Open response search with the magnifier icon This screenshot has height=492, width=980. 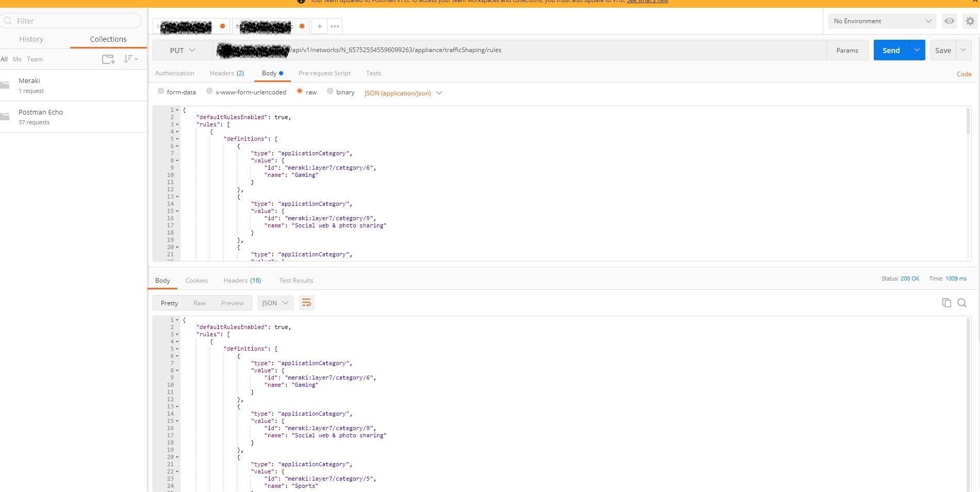coord(962,303)
